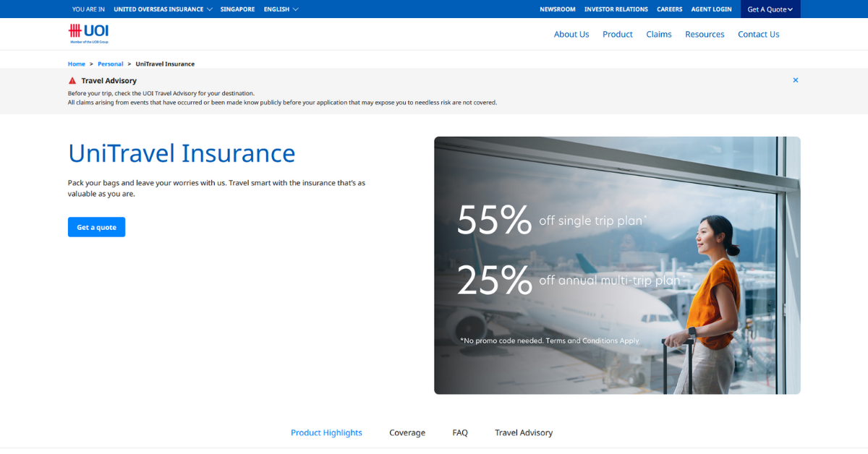
Task: Click the "55%" promo text
Action: pos(495,220)
